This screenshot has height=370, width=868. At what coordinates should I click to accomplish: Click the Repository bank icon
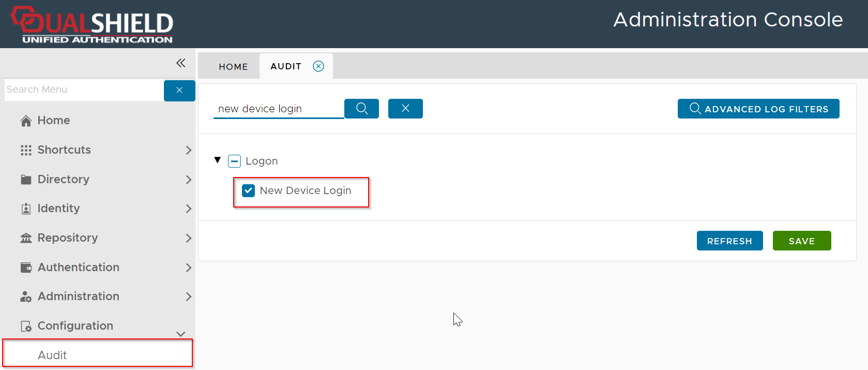[x=26, y=238]
